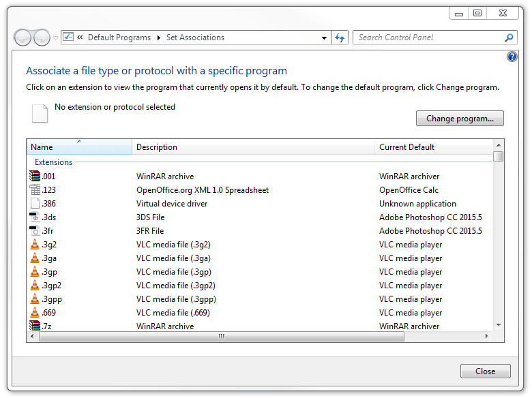Click the VLC cone icon for .3gpp
Image resolution: width=532 pixels, height=398 pixels.
(x=35, y=298)
